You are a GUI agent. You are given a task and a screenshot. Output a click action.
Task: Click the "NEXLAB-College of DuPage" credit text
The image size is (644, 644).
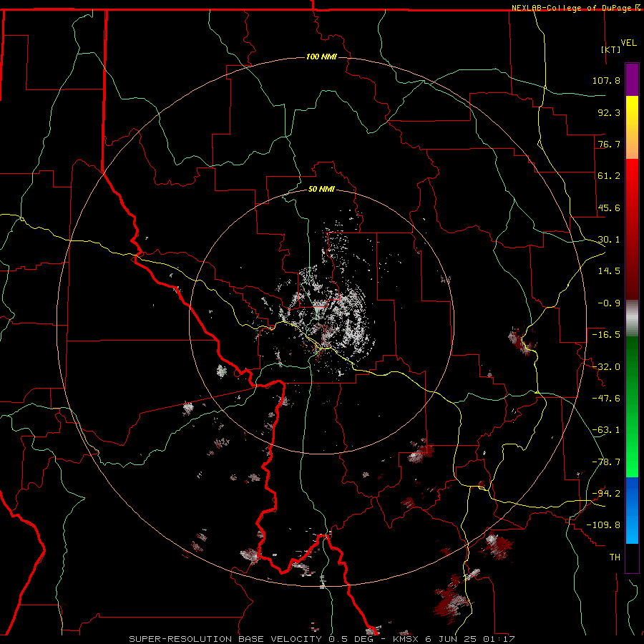point(571,8)
